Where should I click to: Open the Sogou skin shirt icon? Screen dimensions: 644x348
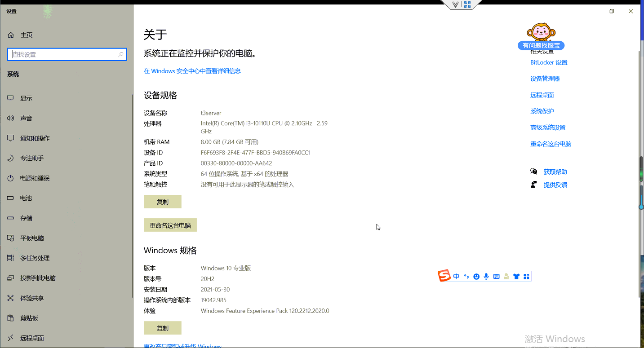(516, 277)
